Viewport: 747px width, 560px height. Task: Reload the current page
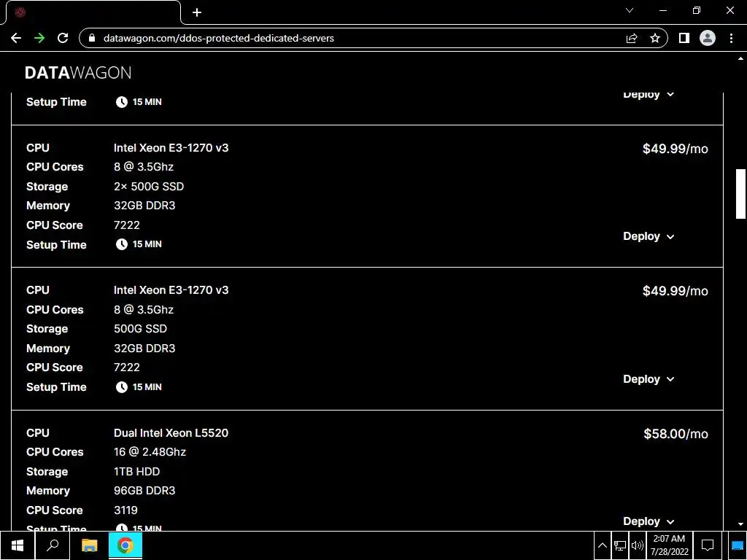tap(63, 38)
